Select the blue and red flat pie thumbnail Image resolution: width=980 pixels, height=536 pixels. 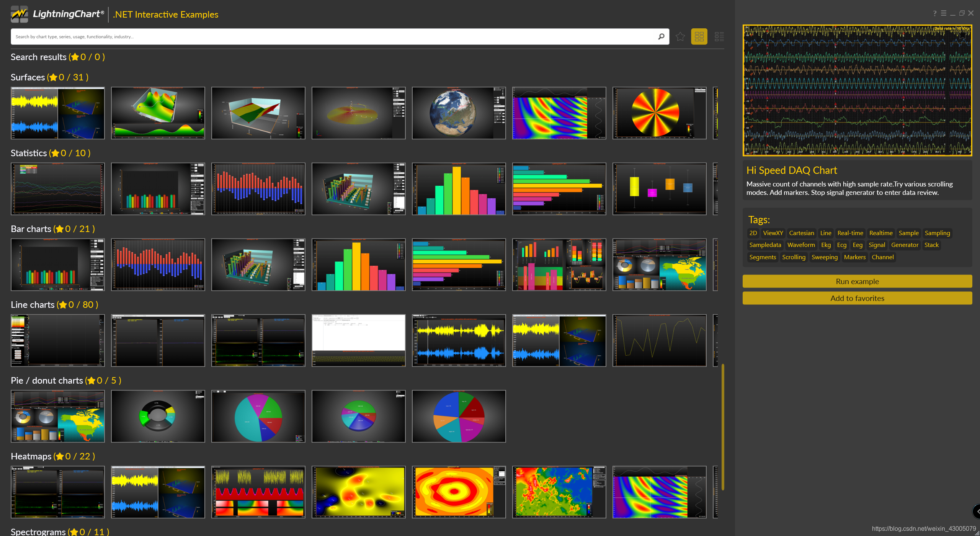point(459,416)
